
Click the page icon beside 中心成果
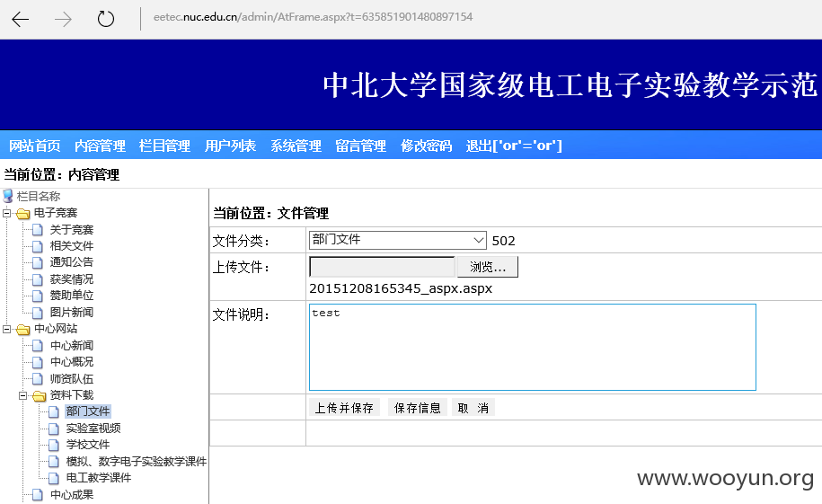pos(37,494)
